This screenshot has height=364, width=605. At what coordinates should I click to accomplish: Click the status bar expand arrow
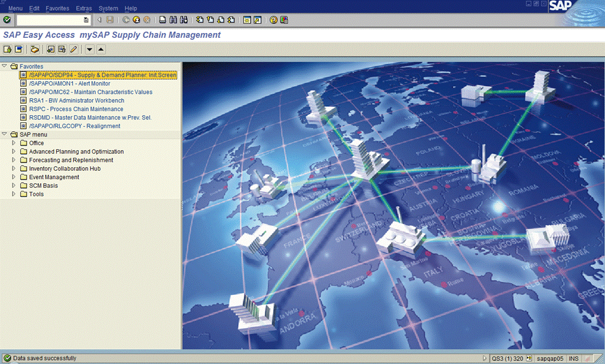coord(485,358)
